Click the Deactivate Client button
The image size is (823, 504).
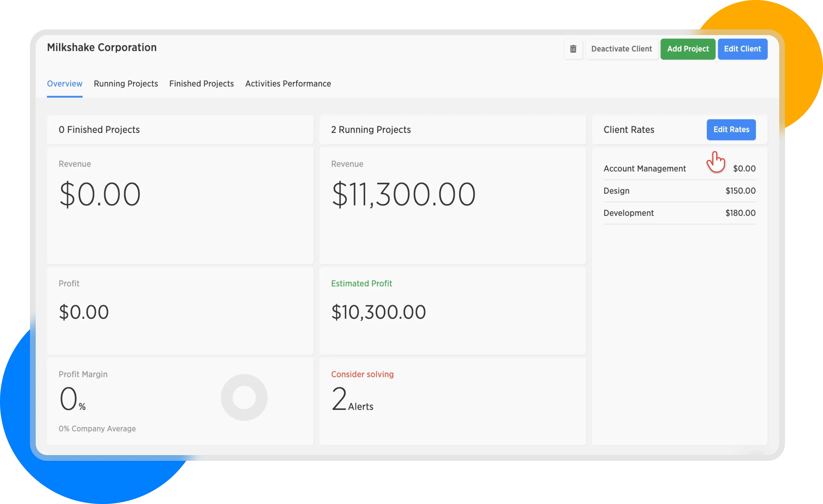pyautogui.click(x=621, y=49)
